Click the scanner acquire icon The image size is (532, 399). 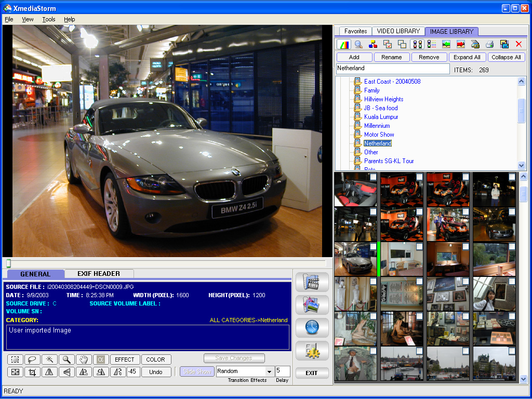tap(475, 44)
